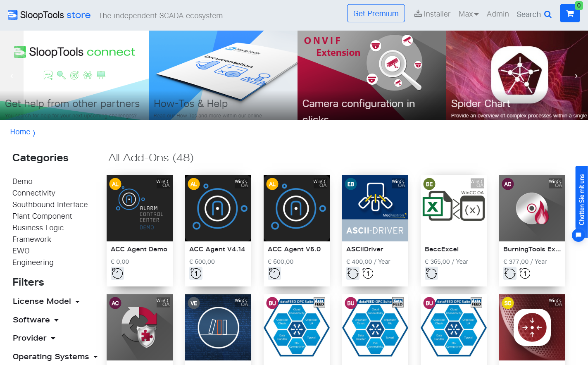Open the VE badge product thumbnail
588x365 pixels.
click(x=218, y=327)
